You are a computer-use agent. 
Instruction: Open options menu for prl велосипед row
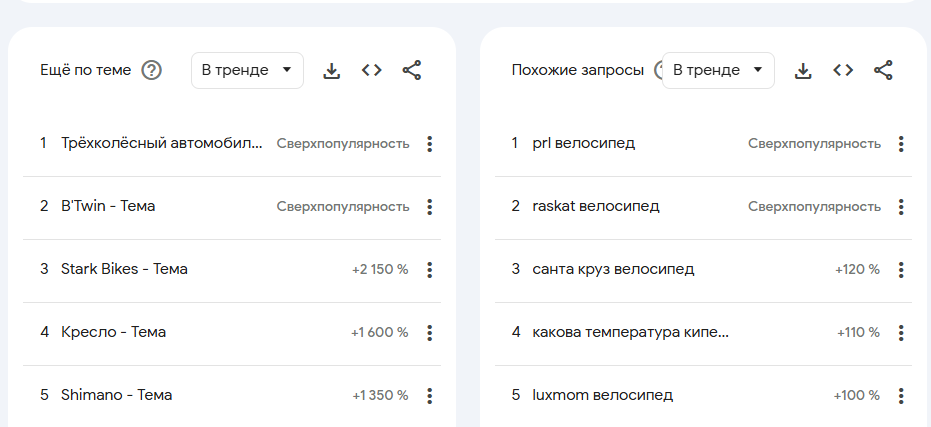point(901,144)
